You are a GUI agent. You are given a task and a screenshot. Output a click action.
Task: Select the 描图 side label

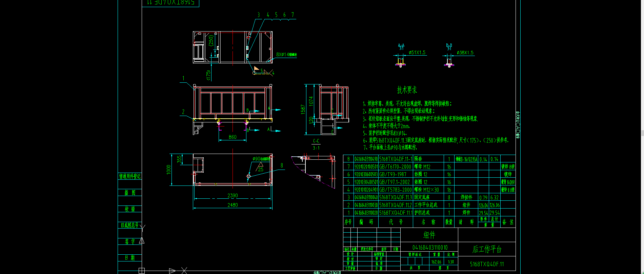click(x=129, y=193)
